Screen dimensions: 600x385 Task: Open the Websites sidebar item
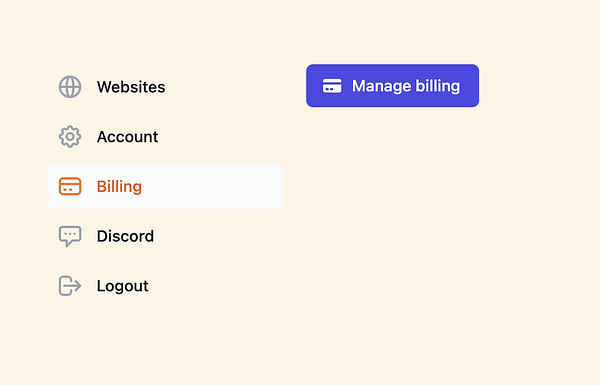(165, 87)
